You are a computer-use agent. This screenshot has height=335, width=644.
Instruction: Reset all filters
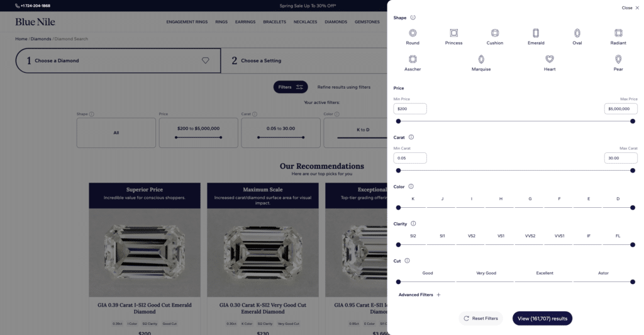[x=480, y=318]
